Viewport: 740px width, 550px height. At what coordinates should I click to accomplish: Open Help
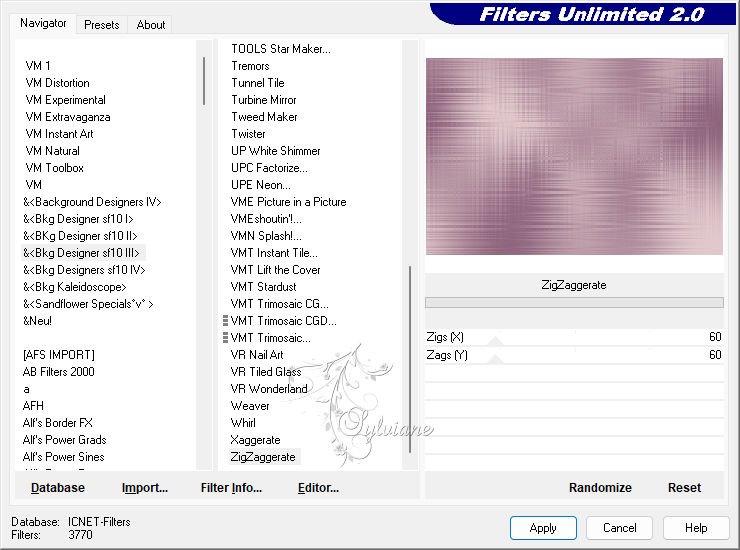[696, 527]
